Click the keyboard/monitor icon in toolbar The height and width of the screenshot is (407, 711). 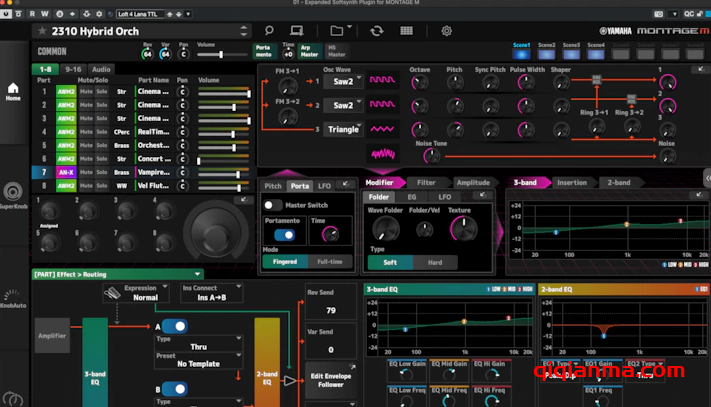pos(297,30)
